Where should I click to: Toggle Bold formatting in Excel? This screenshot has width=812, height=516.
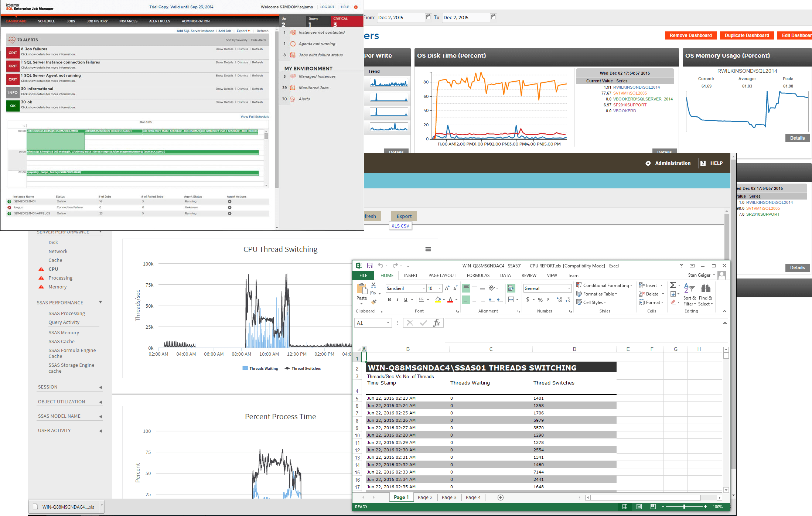point(389,300)
